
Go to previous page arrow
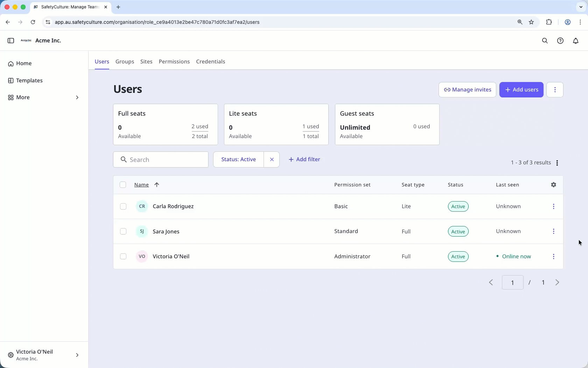491,282
